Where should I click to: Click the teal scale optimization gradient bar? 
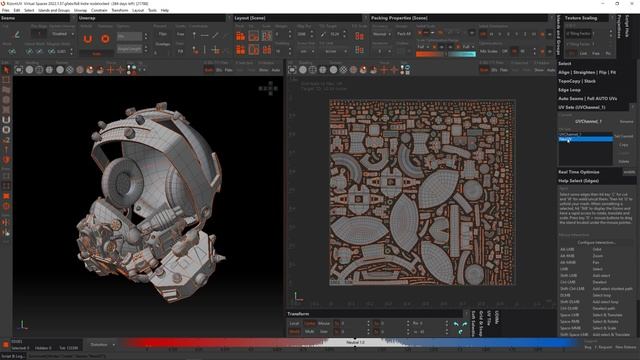tap(462, 54)
